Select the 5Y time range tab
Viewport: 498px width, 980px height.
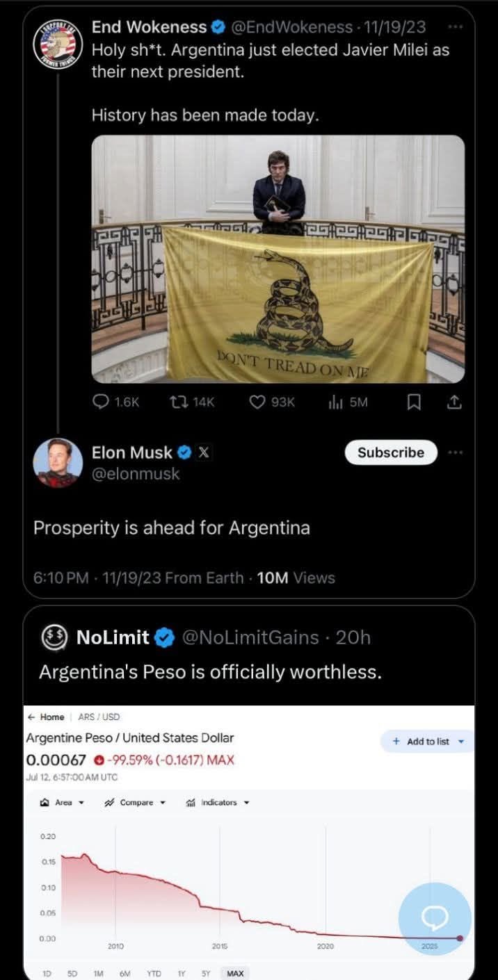(206, 974)
